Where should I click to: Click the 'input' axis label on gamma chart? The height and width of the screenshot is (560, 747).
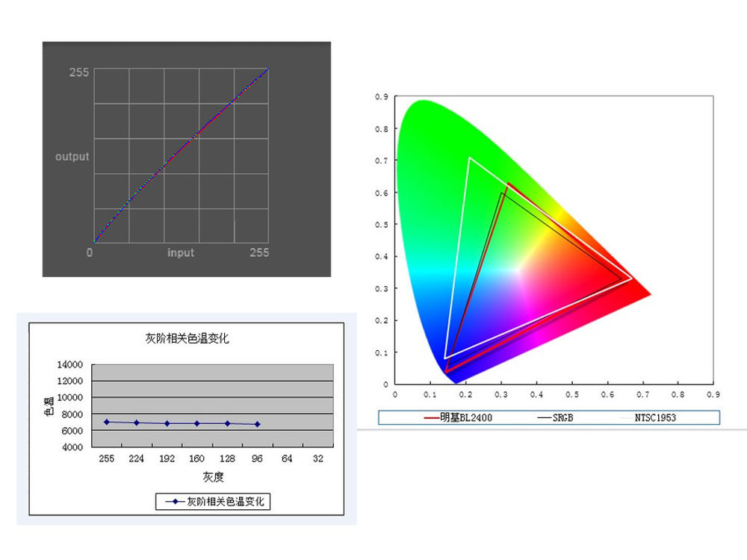180,253
